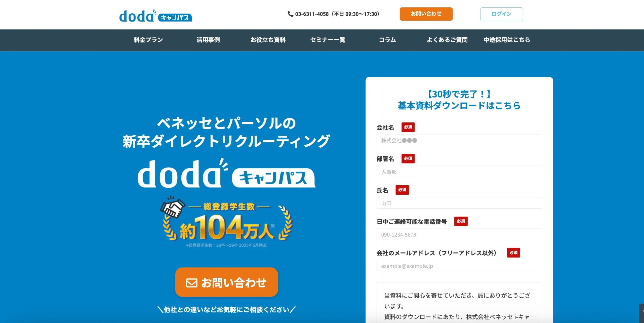Click the phone number field with placeholder 090-1234-5678
Viewport: 644px width, 323px height.
459,235
